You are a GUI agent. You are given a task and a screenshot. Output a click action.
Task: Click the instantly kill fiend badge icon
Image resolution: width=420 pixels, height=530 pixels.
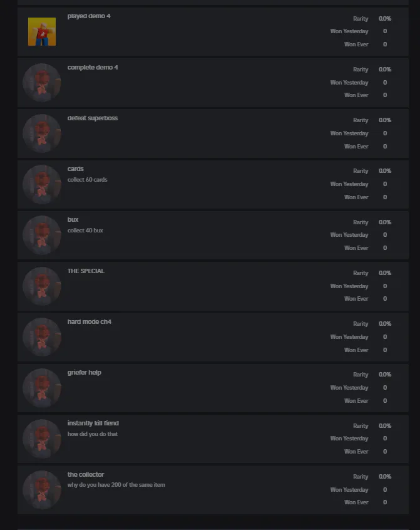(42, 439)
